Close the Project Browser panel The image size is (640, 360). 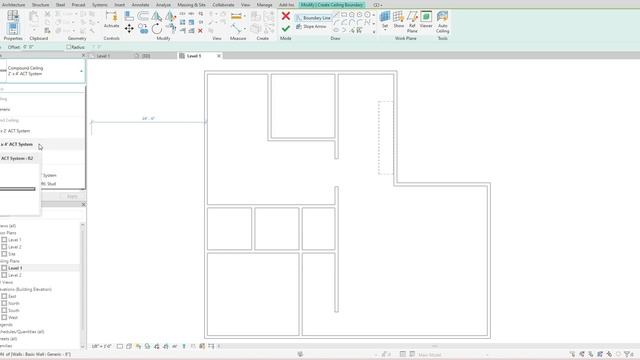click(x=84, y=204)
